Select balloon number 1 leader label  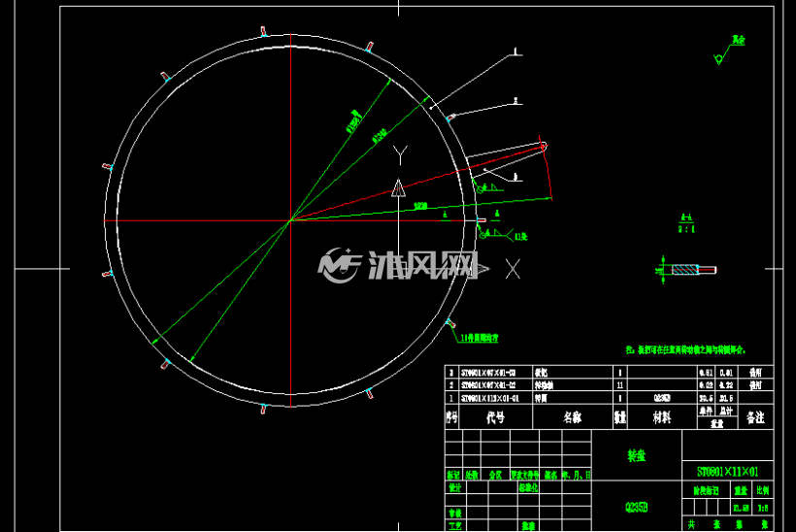[x=515, y=51]
